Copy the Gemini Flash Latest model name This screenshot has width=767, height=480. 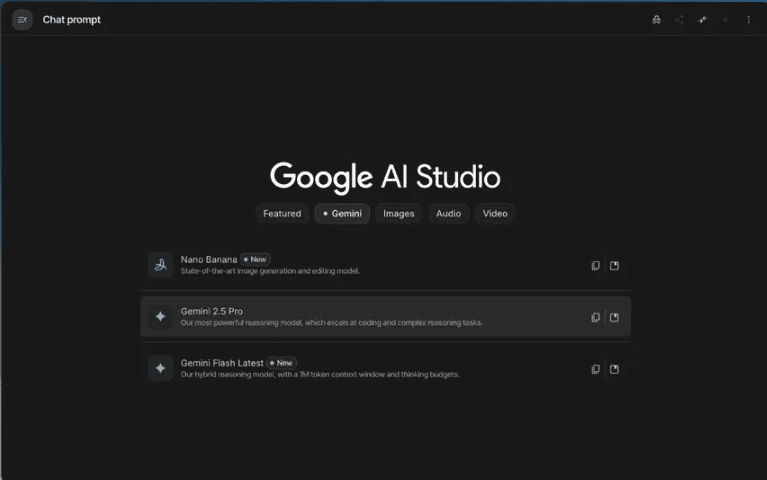coord(595,369)
